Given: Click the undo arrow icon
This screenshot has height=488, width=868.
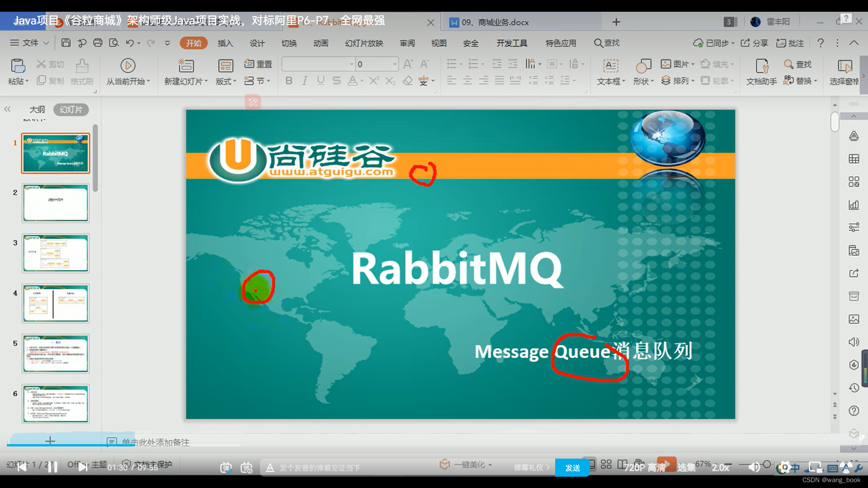Looking at the screenshot, I should point(130,43).
